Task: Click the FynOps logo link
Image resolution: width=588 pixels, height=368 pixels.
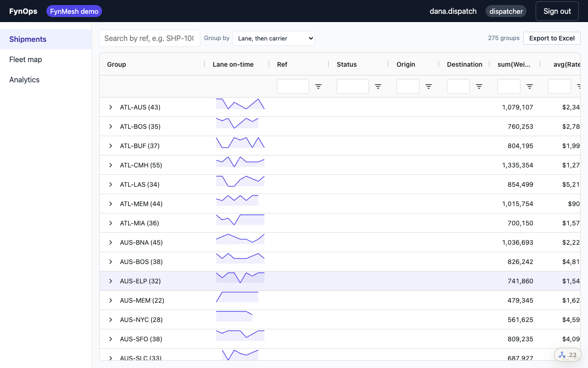Action: pos(23,11)
